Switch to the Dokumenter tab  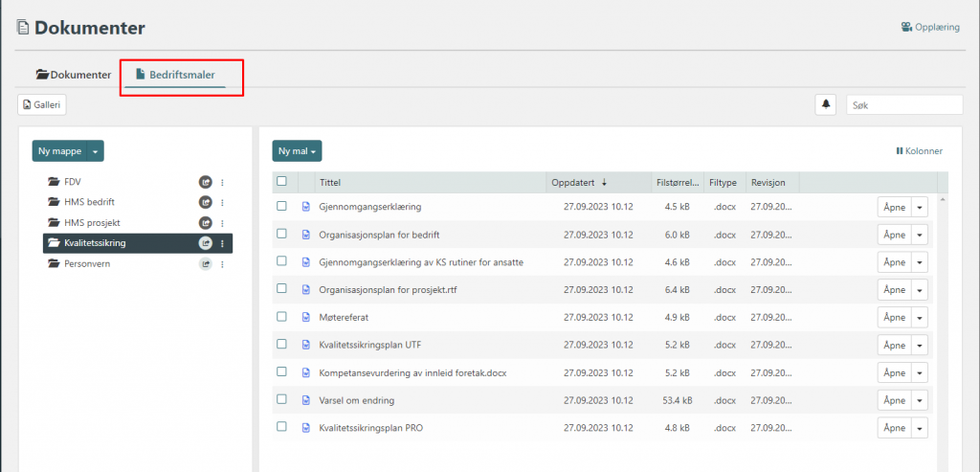tap(74, 75)
